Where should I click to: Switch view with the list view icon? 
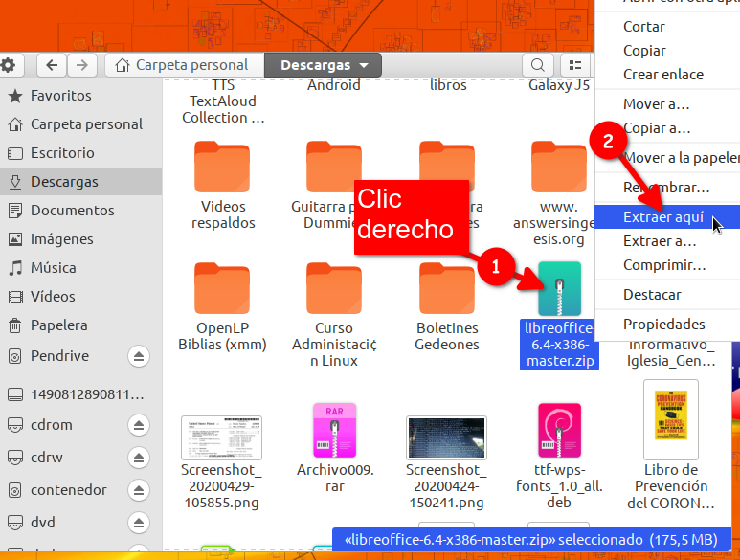(575, 65)
